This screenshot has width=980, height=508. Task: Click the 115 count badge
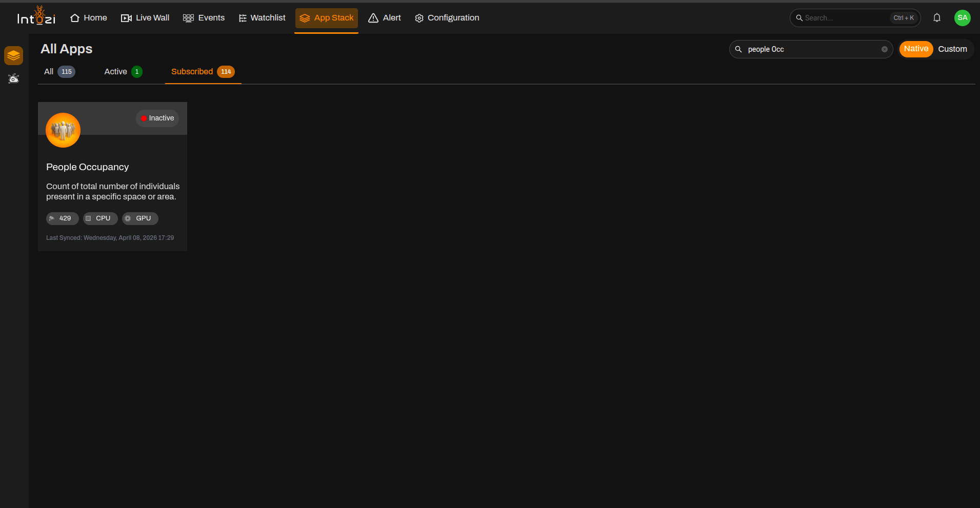click(67, 72)
